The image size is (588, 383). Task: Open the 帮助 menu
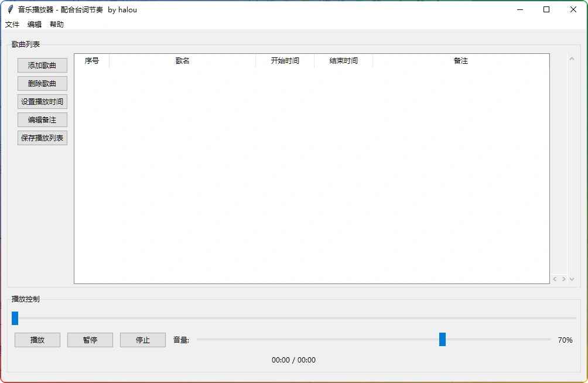coord(56,24)
